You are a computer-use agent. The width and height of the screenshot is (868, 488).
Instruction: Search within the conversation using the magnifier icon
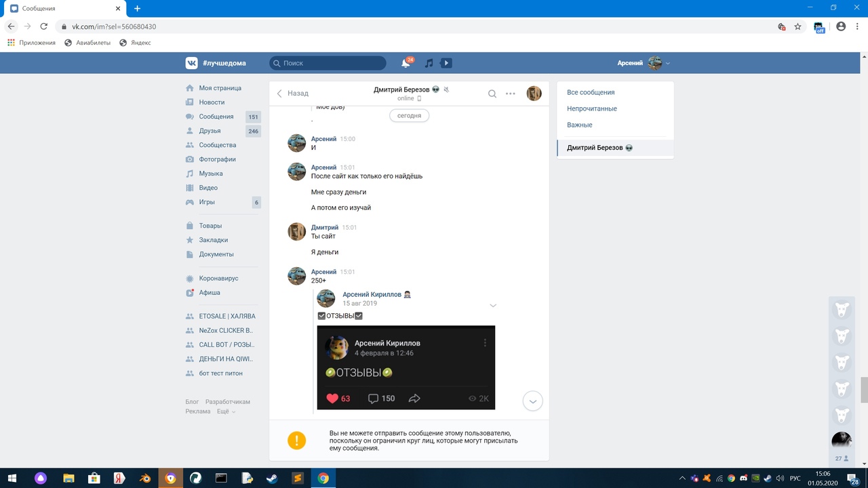492,94
